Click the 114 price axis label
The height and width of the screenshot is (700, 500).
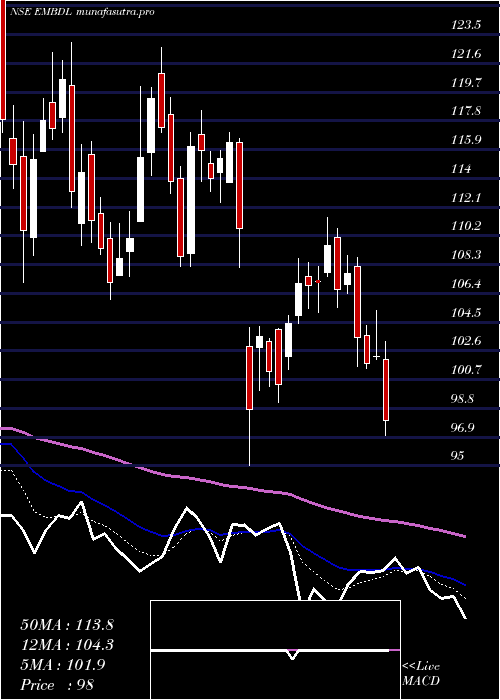(462, 169)
